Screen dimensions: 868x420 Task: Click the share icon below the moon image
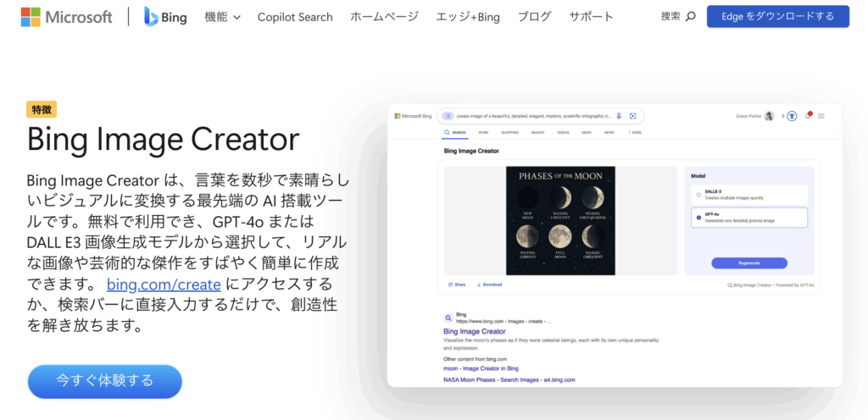click(x=450, y=285)
